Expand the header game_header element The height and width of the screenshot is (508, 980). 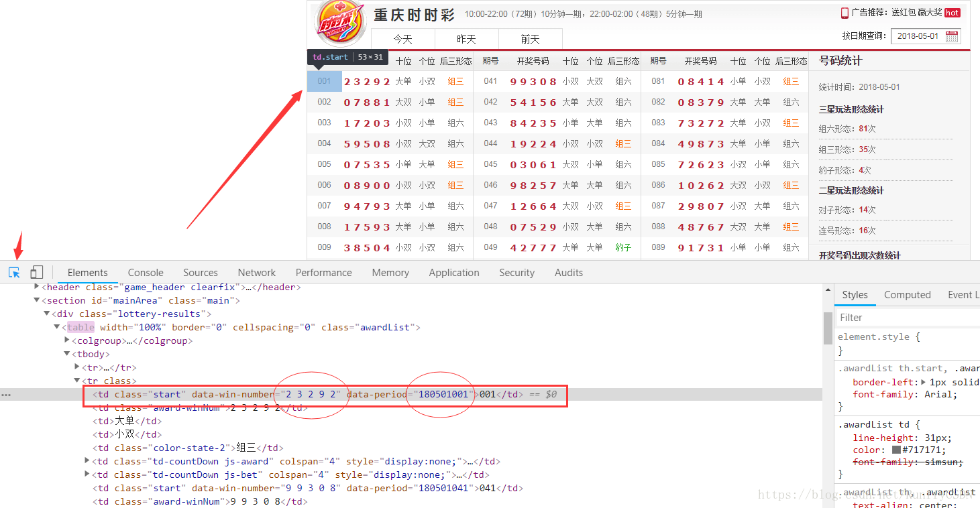[x=37, y=287]
